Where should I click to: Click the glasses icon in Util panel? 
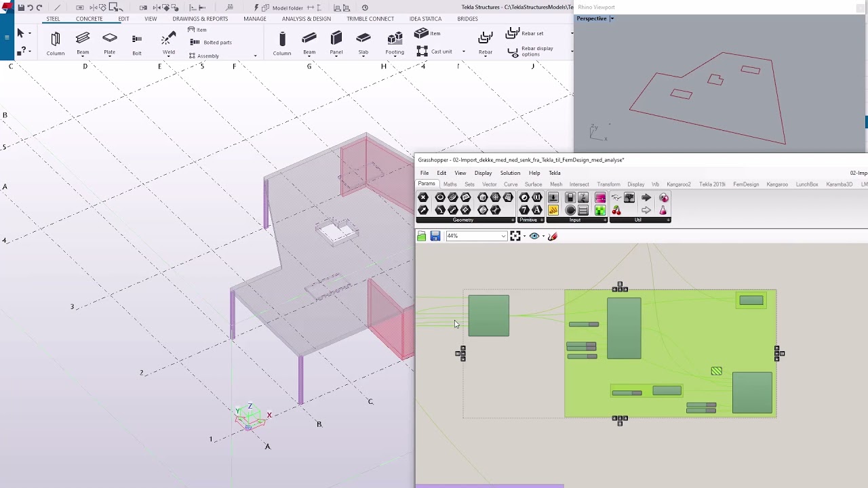[x=616, y=197]
